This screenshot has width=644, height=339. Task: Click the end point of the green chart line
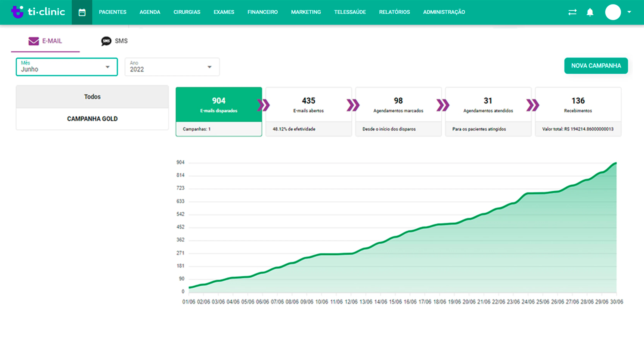[x=616, y=163]
